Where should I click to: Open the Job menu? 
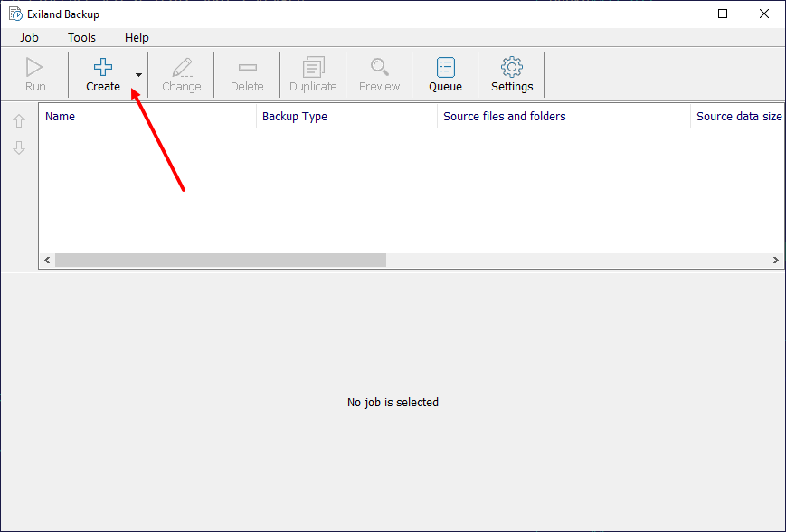[x=29, y=38]
